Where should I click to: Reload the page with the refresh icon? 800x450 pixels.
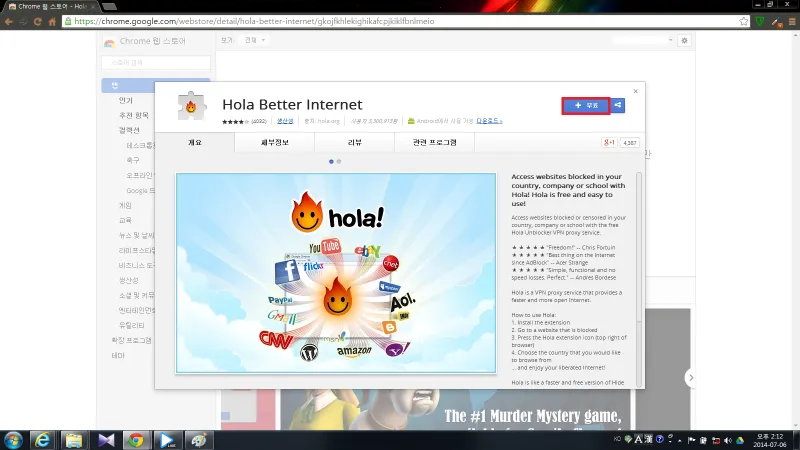coord(38,21)
